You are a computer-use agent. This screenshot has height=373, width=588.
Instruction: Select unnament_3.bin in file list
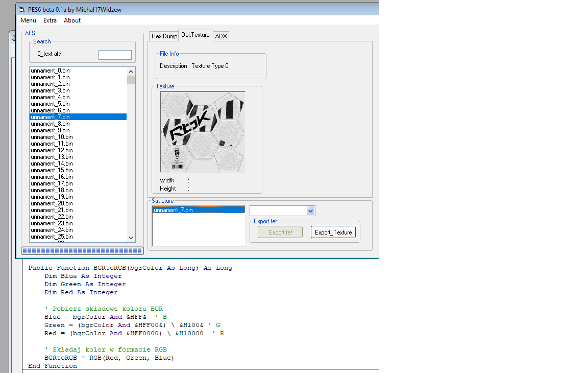coord(78,90)
